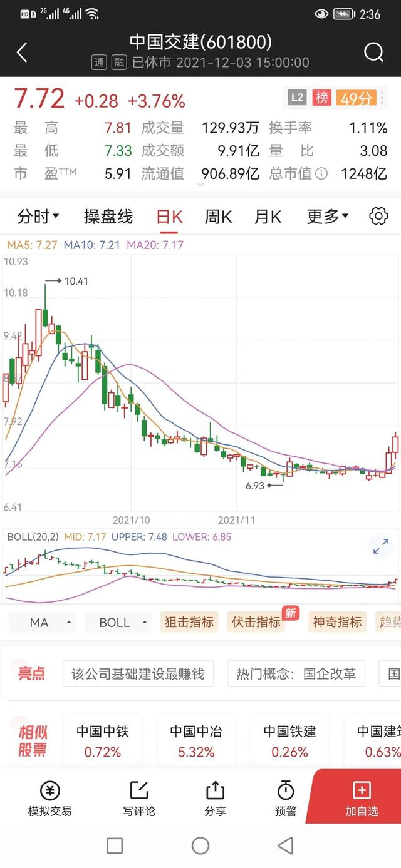The height and width of the screenshot is (868, 401).
Task: Open 热门概念: 国企改革
Action: tap(296, 674)
